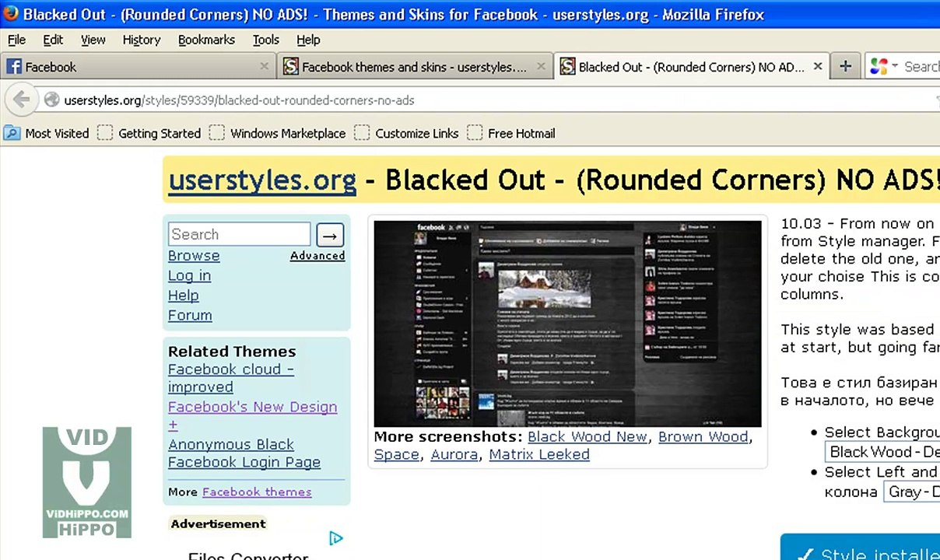Open Free Hotmail bookmark
The width and height of the screenshot is (940, 560).
tap(511, 133)
